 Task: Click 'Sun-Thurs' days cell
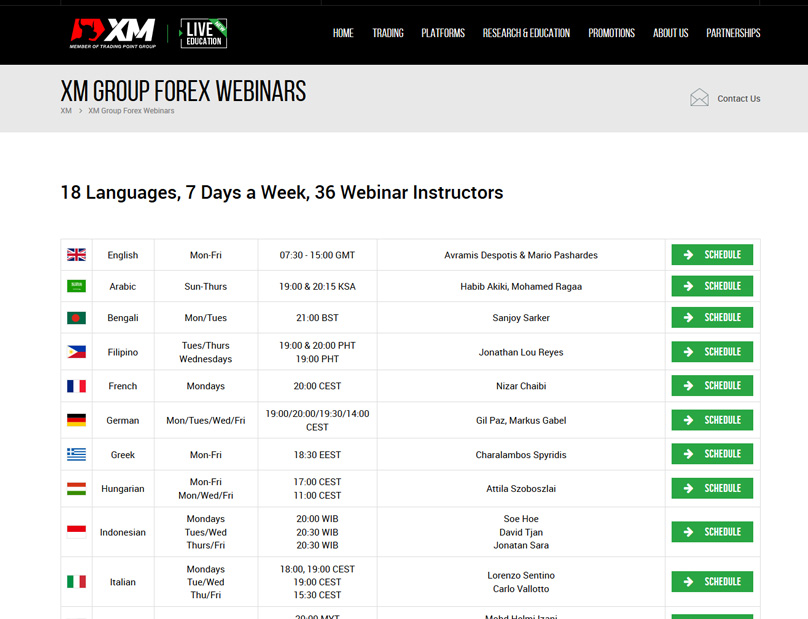click(x=206, y=287)
